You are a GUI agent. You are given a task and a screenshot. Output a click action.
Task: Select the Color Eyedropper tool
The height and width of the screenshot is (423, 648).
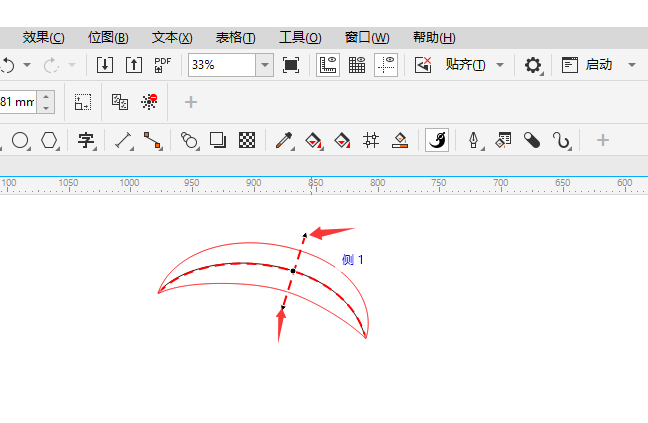284,140
